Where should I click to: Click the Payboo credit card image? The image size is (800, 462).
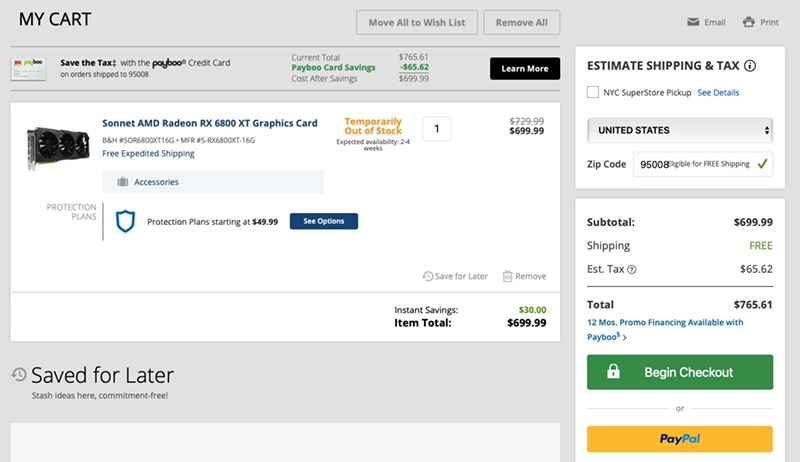click(x=29, y=69)
